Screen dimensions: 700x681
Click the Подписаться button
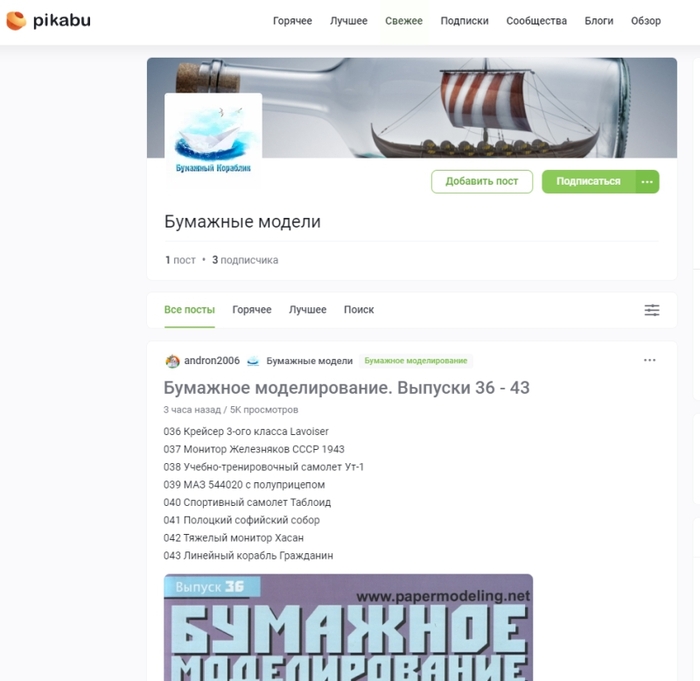[588, 182]
